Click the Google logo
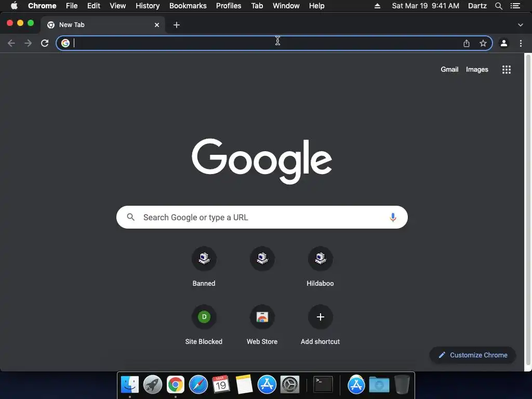This screenshot has height=399, width=532. 262,161
